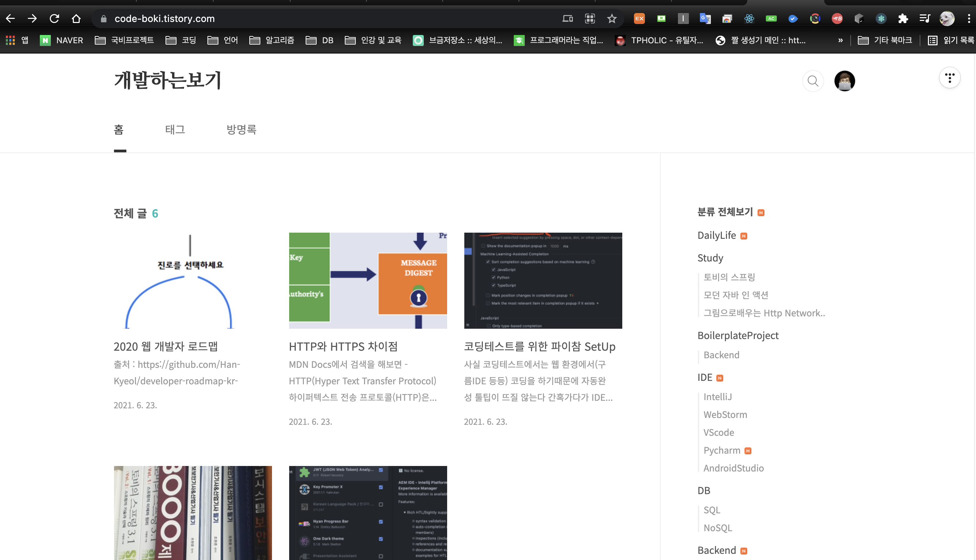Open the 알고리즘 bookmark folder

click(272, 40)
